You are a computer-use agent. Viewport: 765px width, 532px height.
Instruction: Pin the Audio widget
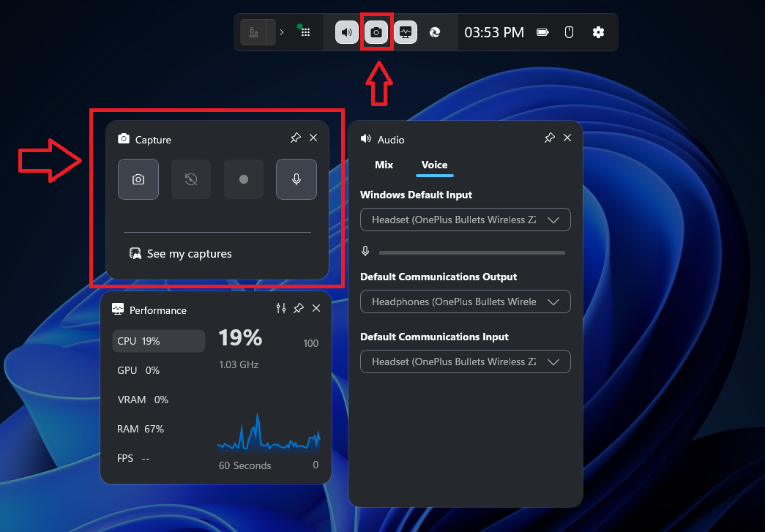549,138
